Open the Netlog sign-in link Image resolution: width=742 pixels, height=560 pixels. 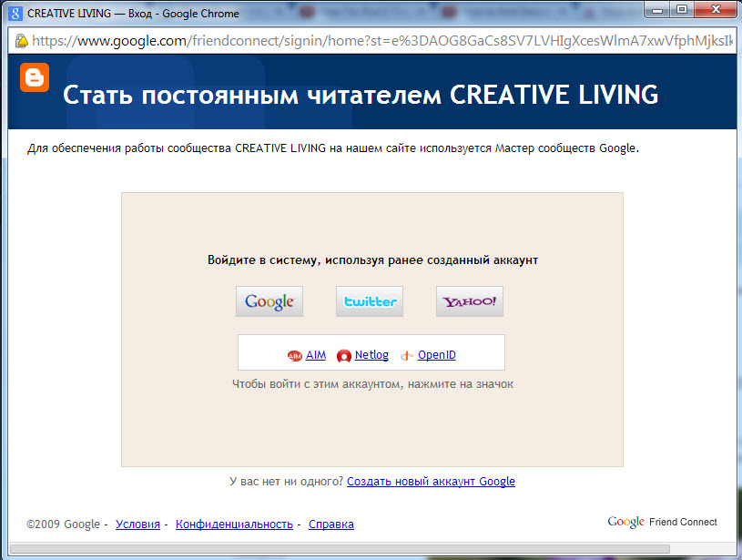point(371,354)
